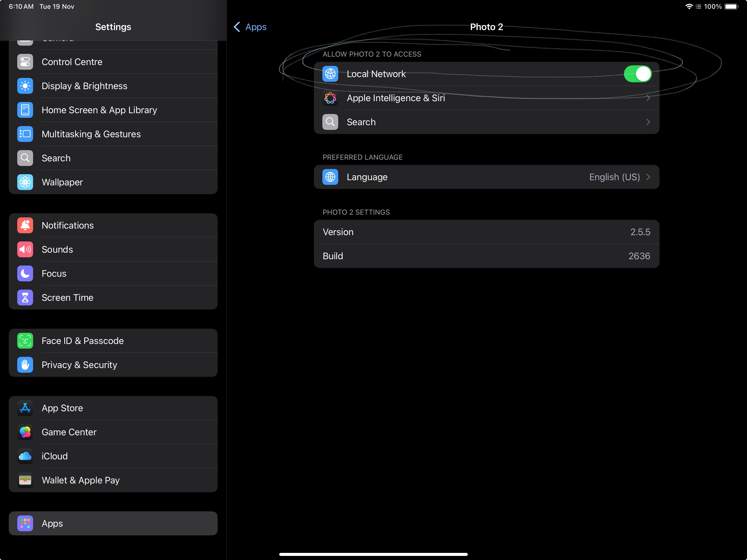Open Privacy & Security settings
Viewport: 747px width, 560px height.
tap(113, 365)
